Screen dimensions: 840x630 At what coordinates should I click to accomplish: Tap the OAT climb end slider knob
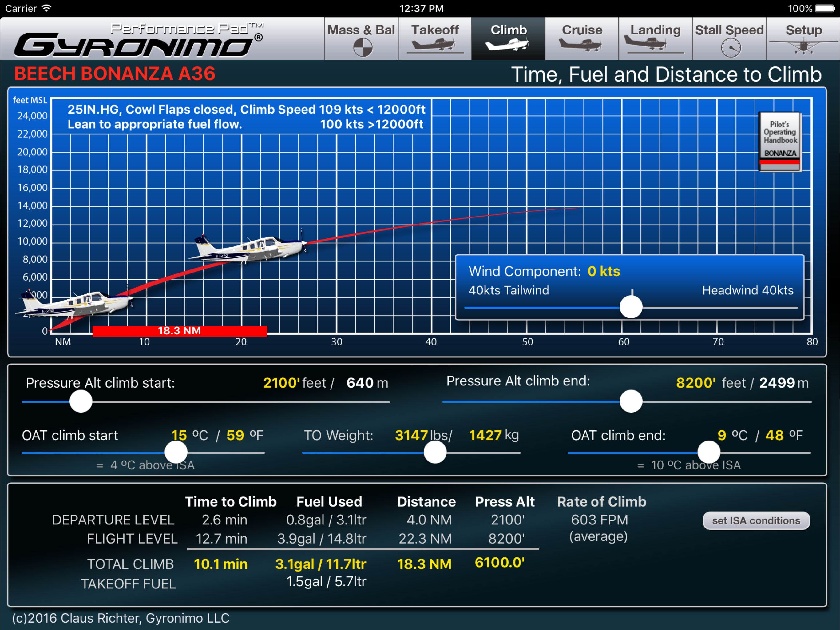click(709, 452)
